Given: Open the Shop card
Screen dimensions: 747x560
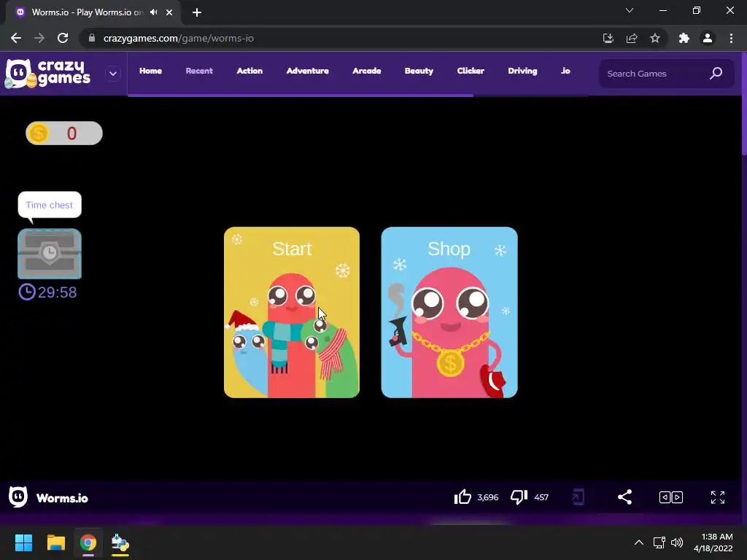Looking at the screenshot, I should click(449, 312).
